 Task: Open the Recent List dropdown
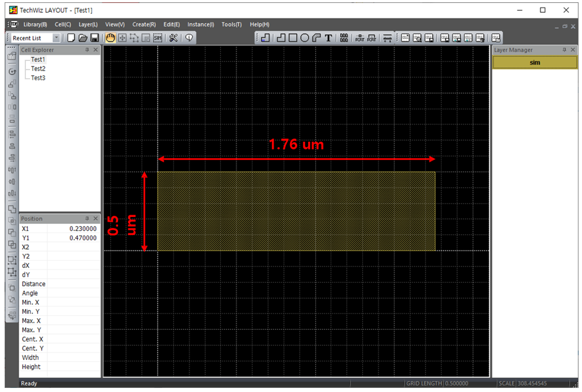56,38
